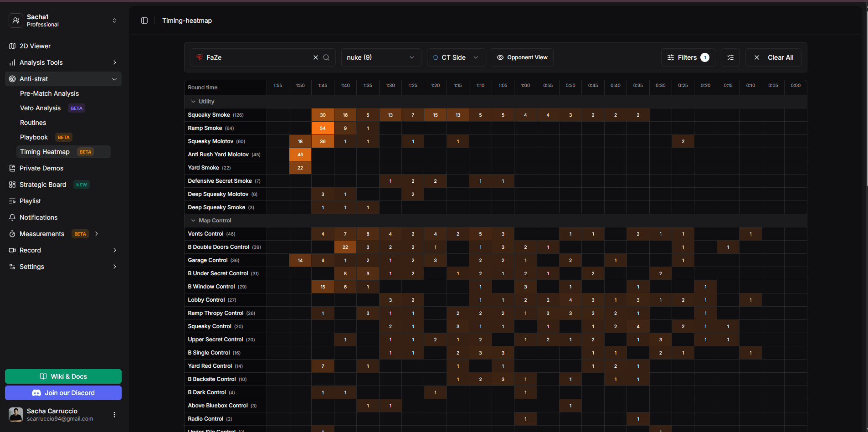The width and height of the screenshot is (868, 432).
Task: Select the Playbook menu item
Action: [34, 137]
